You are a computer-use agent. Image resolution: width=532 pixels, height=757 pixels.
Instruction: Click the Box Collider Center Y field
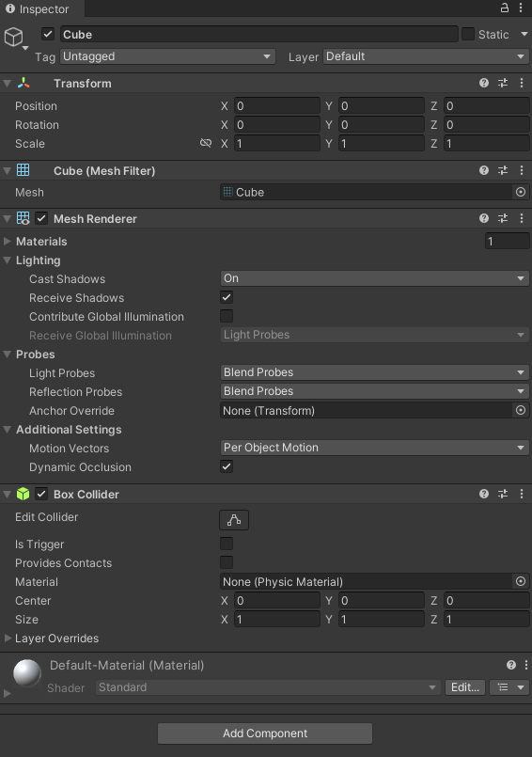pos(382,600)
